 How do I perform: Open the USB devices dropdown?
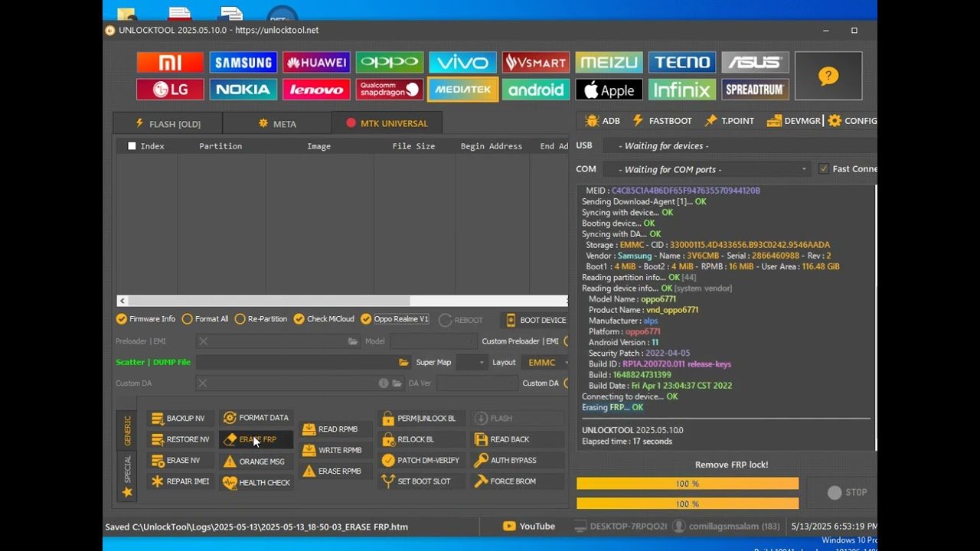(739, 145)
